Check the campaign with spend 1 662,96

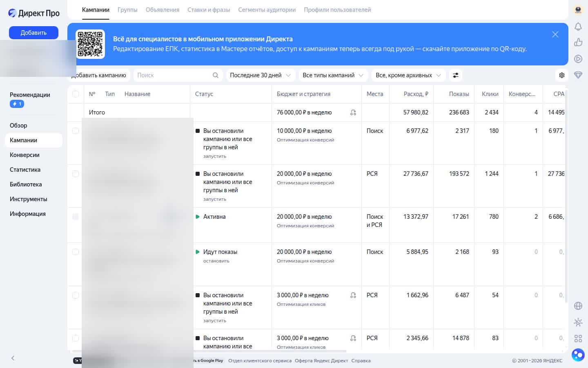coord(76,295)
